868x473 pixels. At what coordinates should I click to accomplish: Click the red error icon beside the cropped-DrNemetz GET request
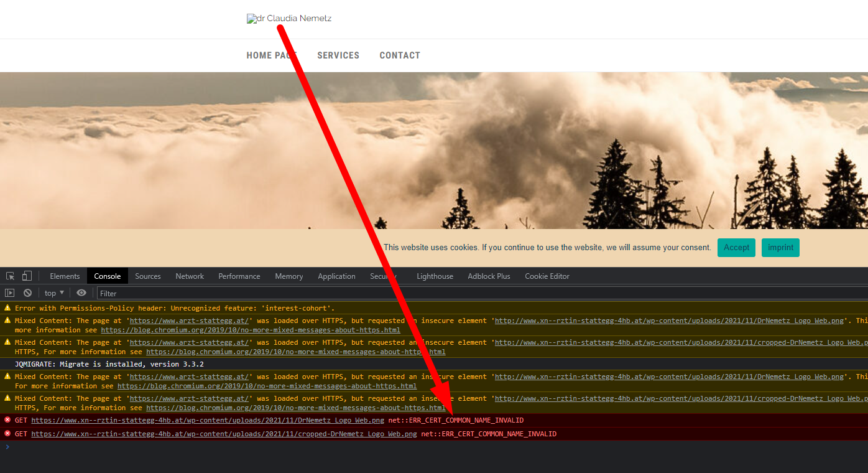click(x=7, y=433)
